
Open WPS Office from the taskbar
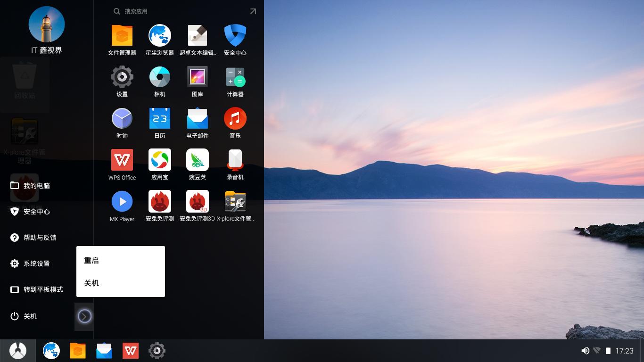click(131, 351)
